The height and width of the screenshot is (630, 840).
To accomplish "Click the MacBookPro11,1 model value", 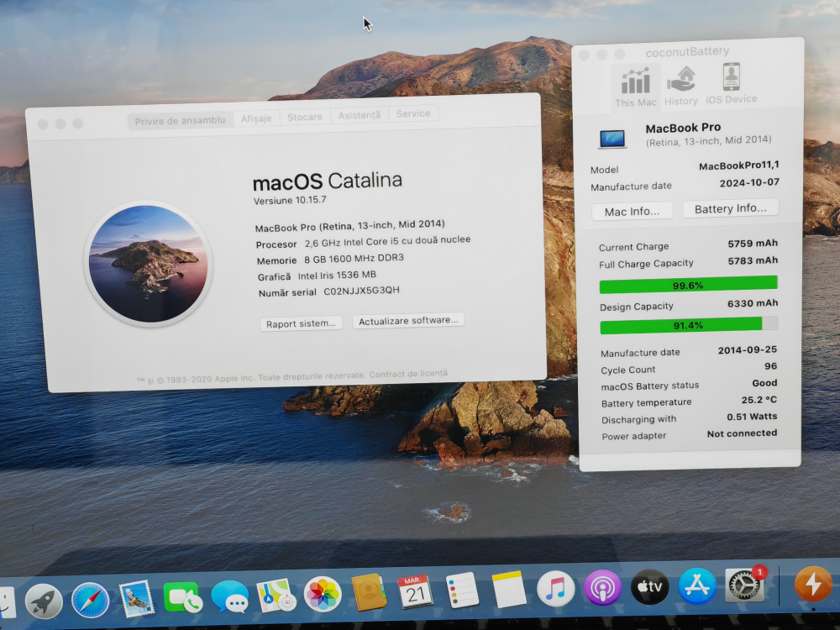I will point(739,165).
